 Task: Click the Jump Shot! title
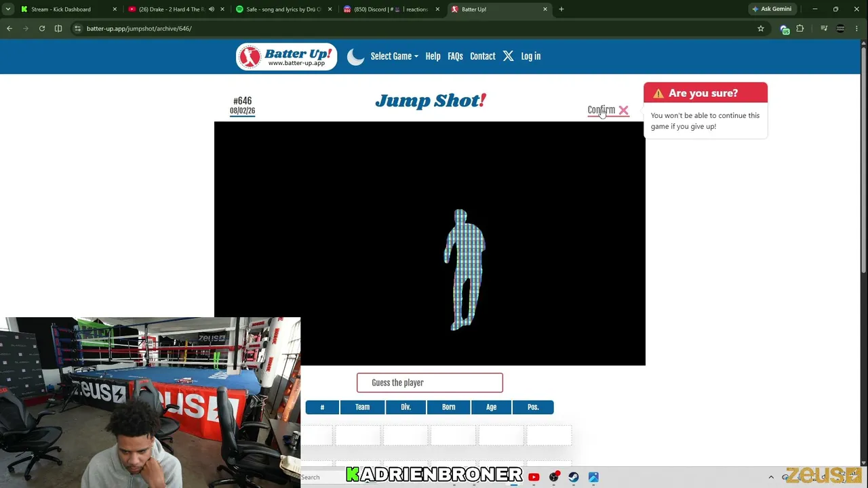[x=431, y=101]
